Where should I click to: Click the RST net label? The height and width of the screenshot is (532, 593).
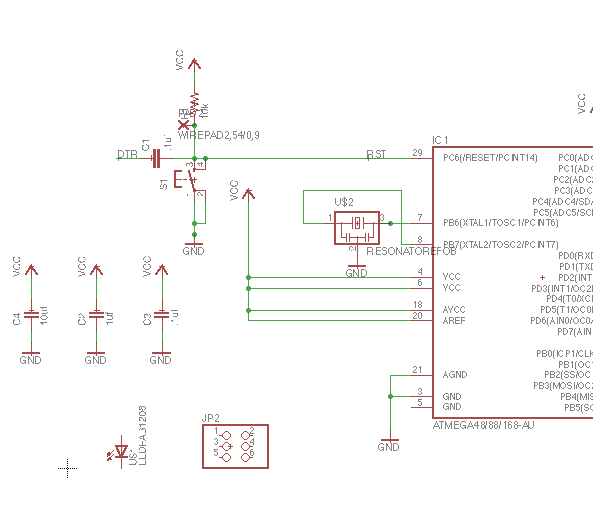pyautogui.click(x=376, y=154)
